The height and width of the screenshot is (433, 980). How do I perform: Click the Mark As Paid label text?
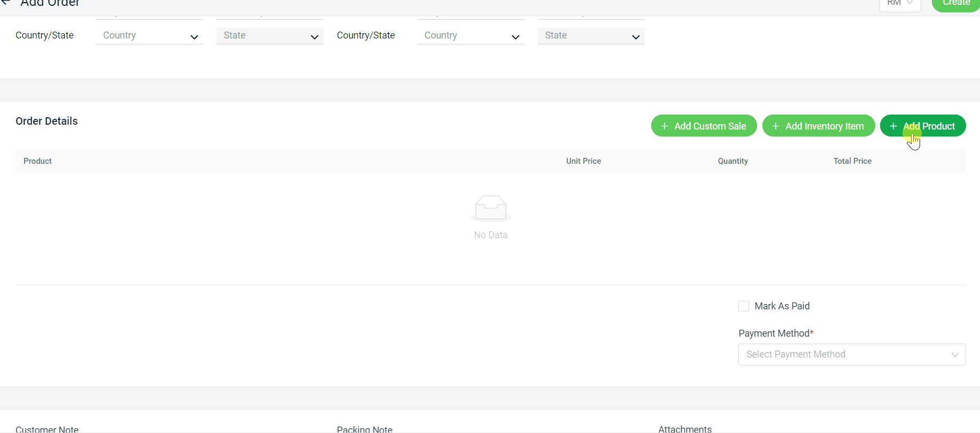coord(782,306)
